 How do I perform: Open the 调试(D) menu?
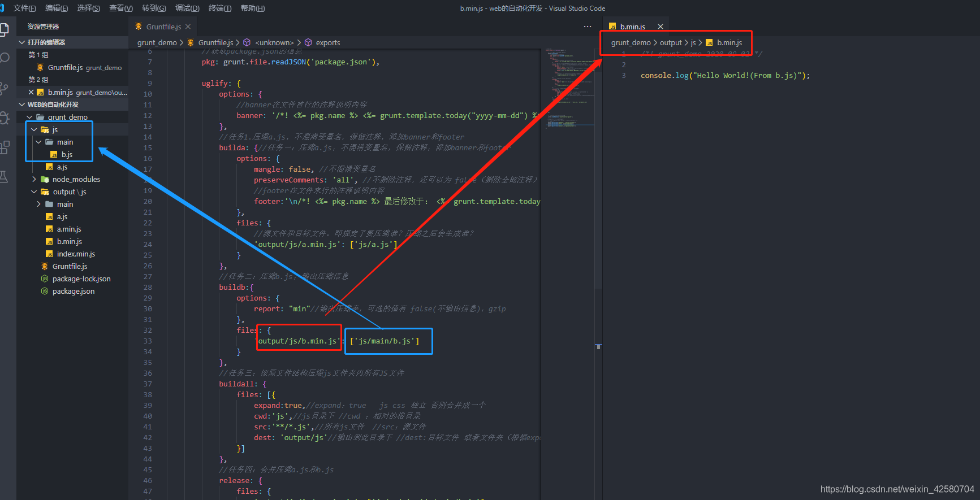[x=187, y=8]
